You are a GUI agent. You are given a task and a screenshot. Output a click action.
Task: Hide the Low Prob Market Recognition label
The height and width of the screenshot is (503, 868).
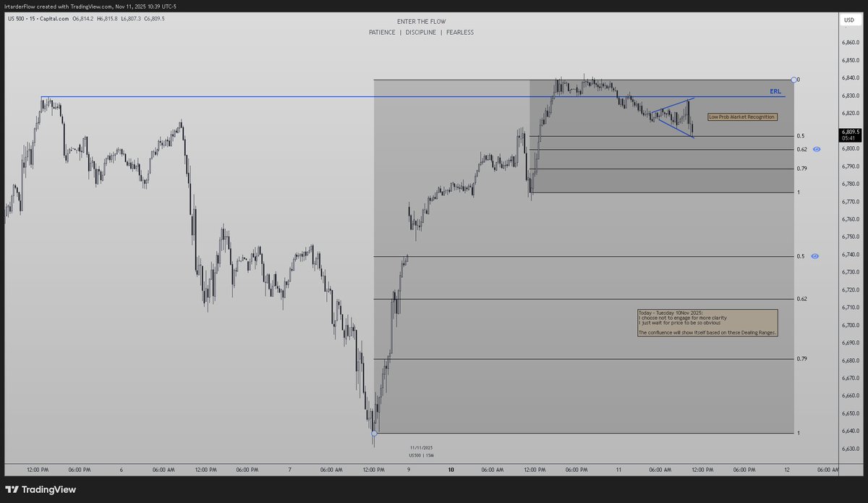(x=742, y=117)
